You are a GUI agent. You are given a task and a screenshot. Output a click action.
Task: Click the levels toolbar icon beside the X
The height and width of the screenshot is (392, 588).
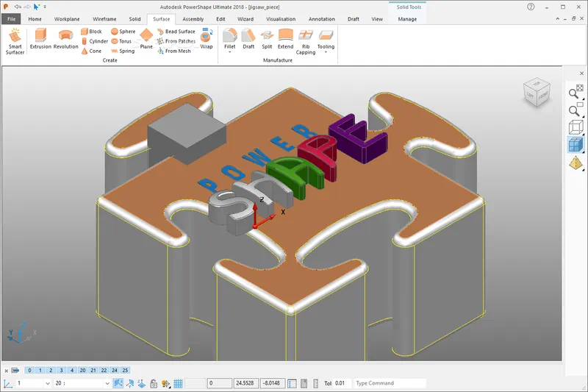click(15, 370)
